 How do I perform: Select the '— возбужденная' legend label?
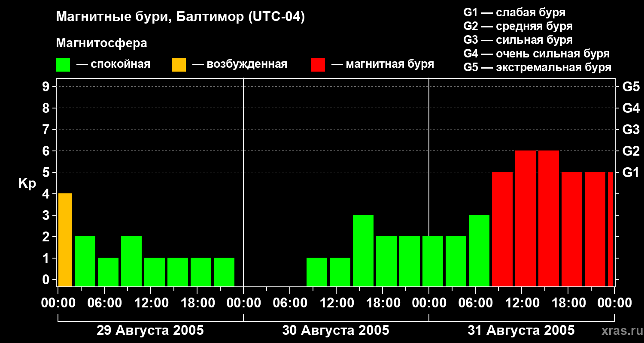(240, 64)
